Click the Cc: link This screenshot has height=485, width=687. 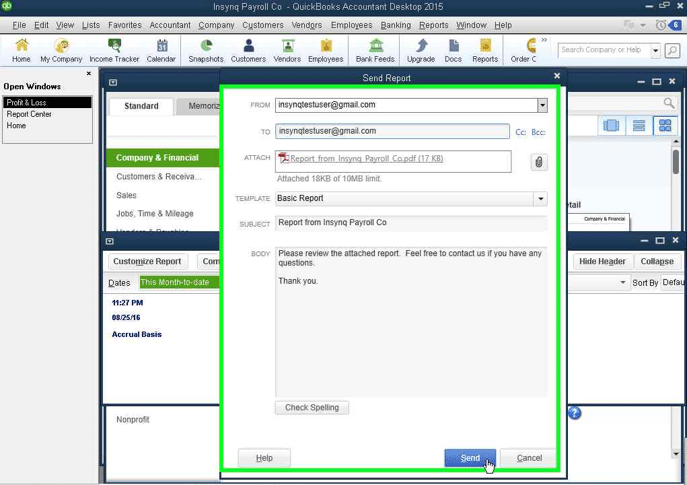(521, 132)
